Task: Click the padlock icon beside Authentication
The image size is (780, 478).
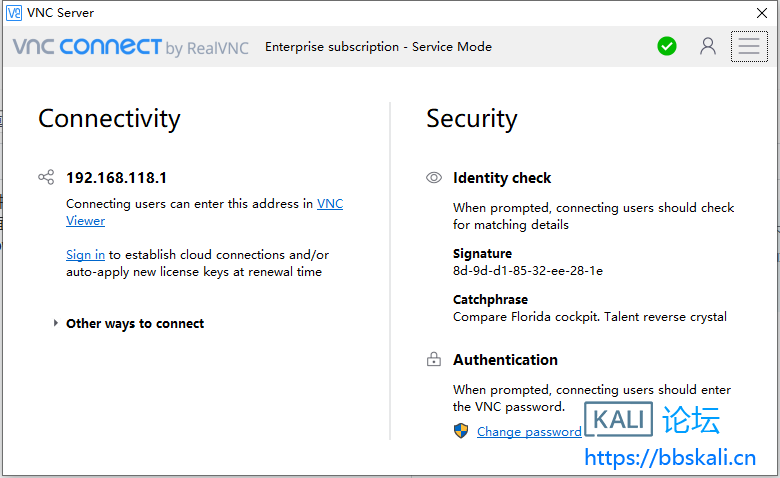Action: tap(434, 360)
